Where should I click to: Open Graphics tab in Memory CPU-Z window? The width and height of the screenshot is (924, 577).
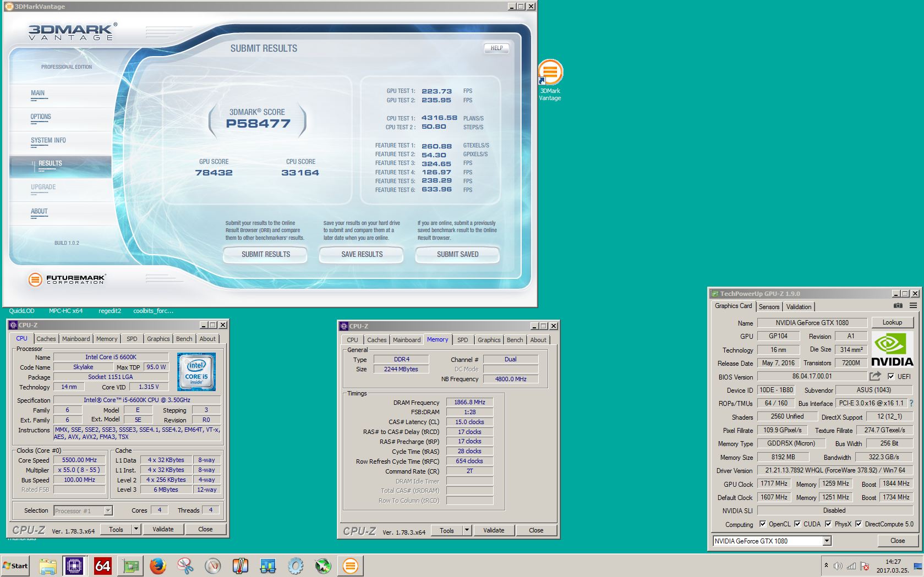(x=489, y=340)
